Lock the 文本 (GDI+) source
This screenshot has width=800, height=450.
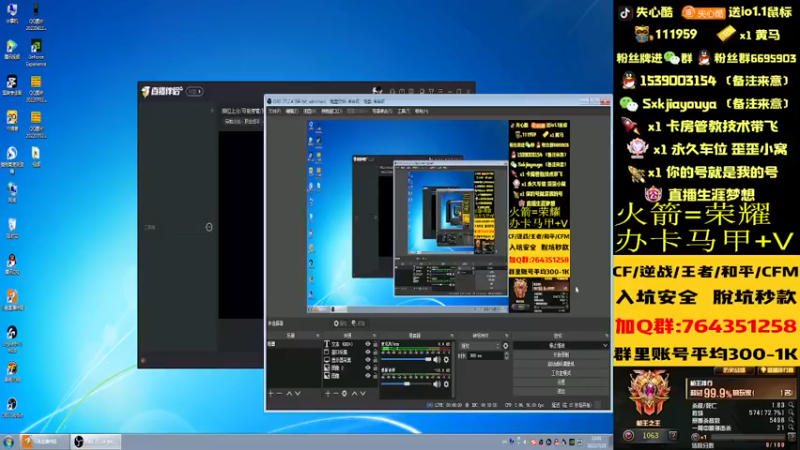(376, 344)
